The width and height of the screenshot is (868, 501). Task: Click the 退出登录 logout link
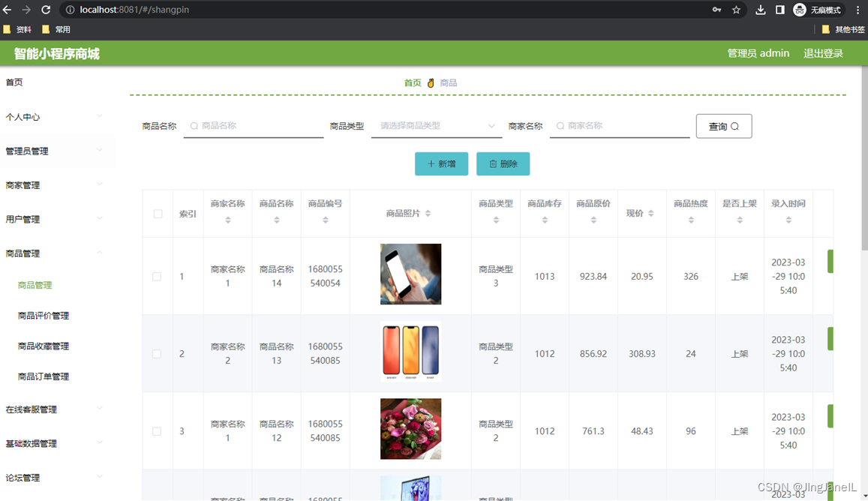[x=823, y=53]
